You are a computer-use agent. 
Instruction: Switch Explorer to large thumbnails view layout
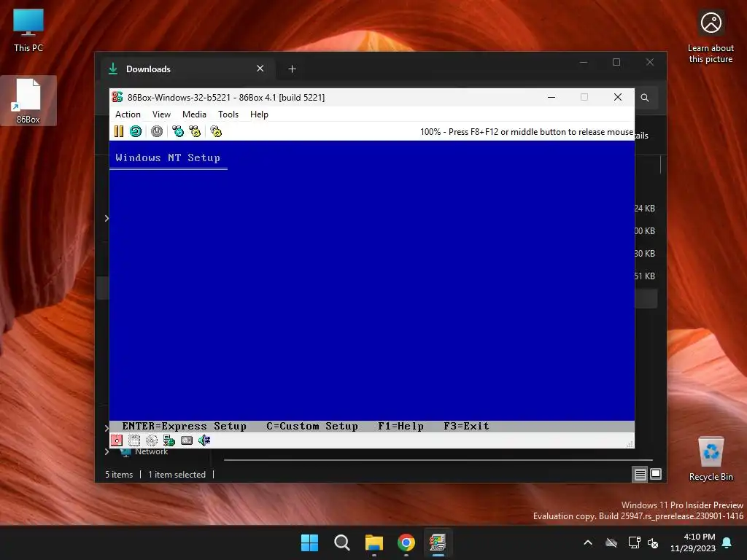point(656,474)
